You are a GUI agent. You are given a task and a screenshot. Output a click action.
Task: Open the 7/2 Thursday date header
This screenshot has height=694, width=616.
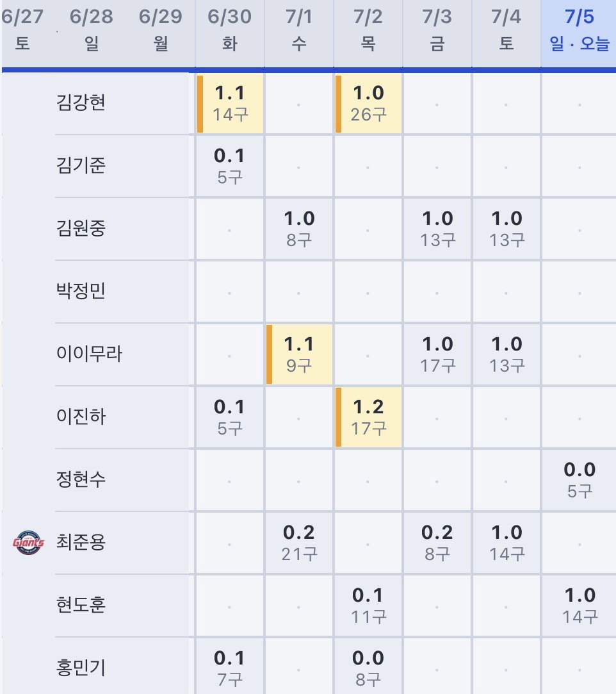[x=368, y=31]
